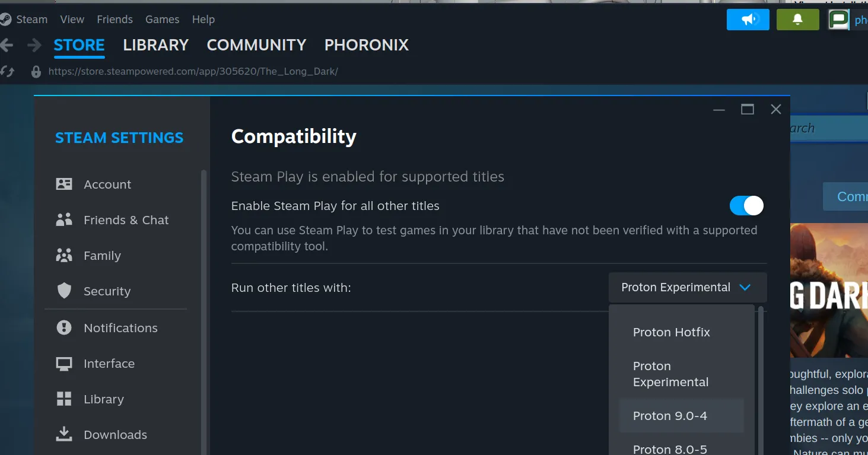
Task: Open the notification bell
Action: [797, 20]
